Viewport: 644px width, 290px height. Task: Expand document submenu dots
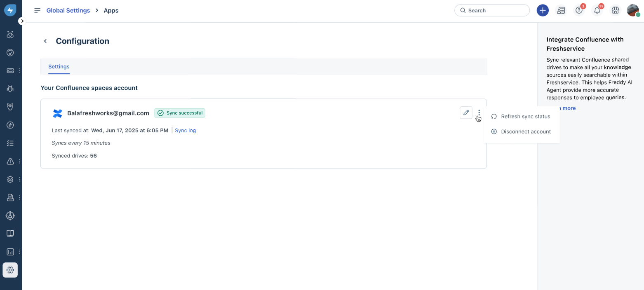click(19, 197)
